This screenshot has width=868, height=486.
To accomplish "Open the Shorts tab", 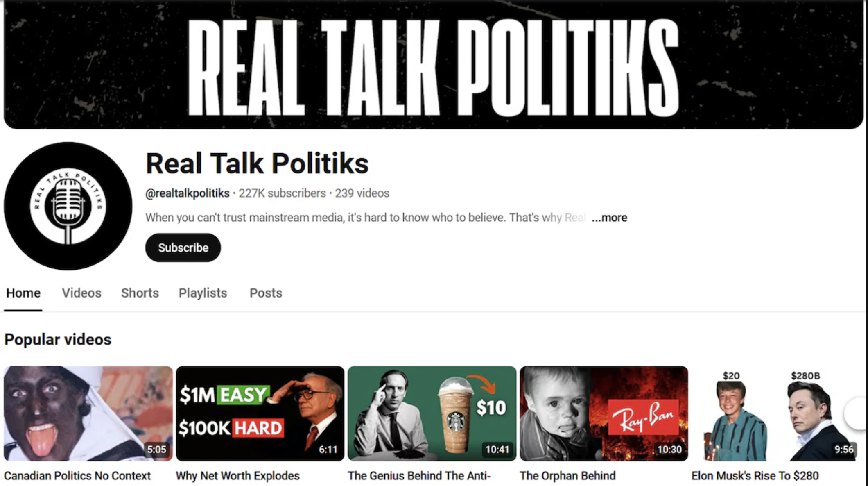I will [x=140, y=293].
